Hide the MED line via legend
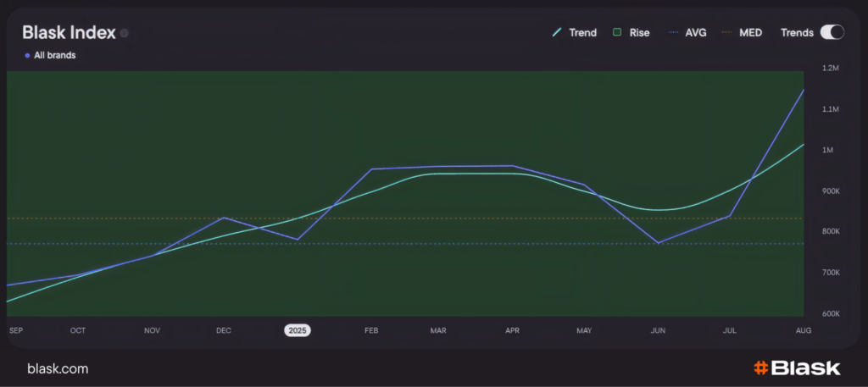The image size is (868, 387). click(743, 33)
